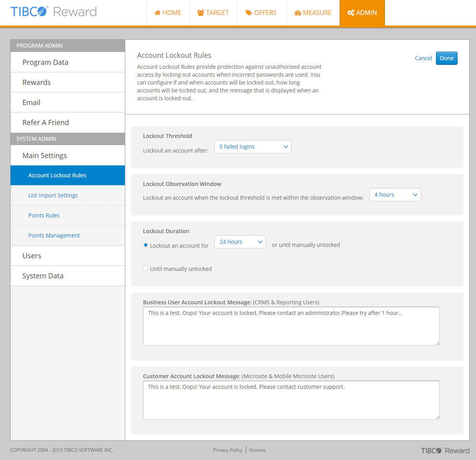The height and width of the screenshot is (460, 476).
Task: Open Main Settings in sidebar
Action: (x=68, y=155)
